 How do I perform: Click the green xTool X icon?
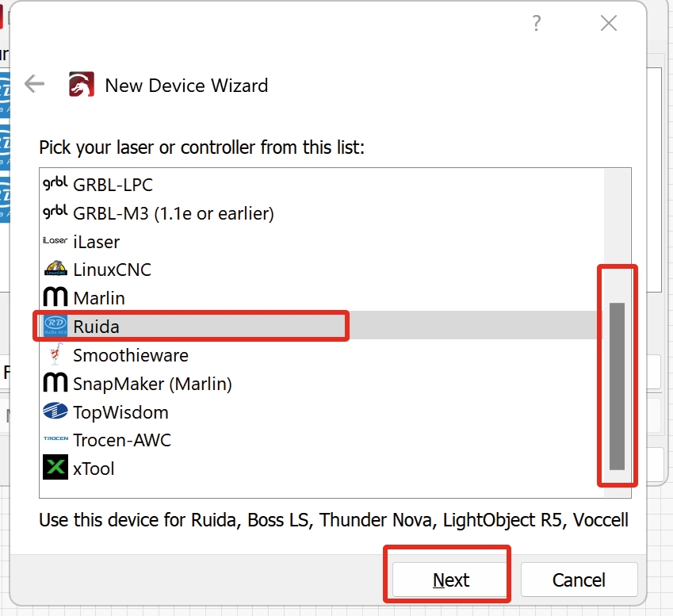[x=55, y=467]
